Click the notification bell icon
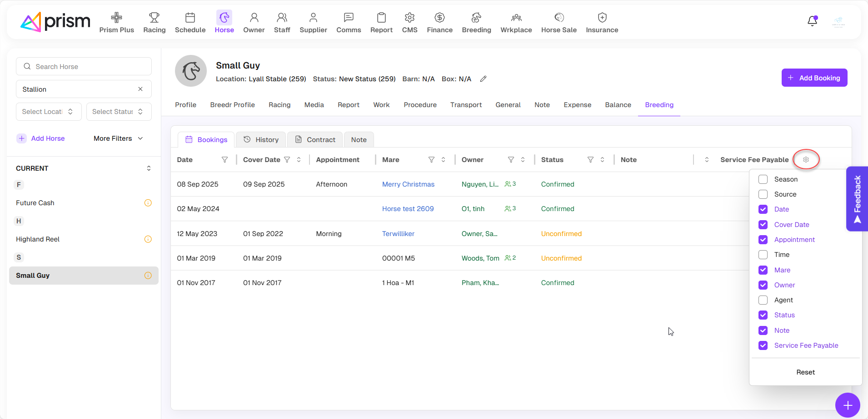 (x=812, y=21)
